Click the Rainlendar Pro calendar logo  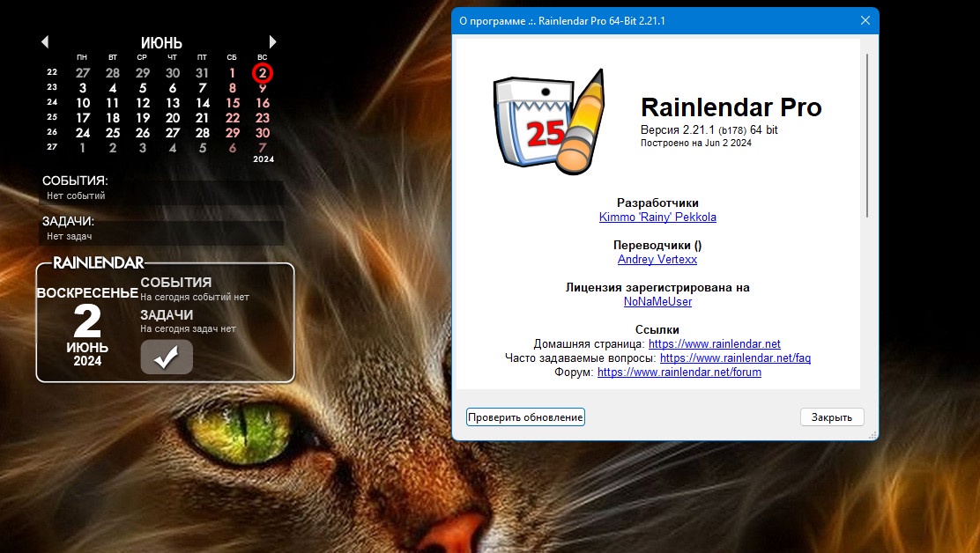(549, 122)
